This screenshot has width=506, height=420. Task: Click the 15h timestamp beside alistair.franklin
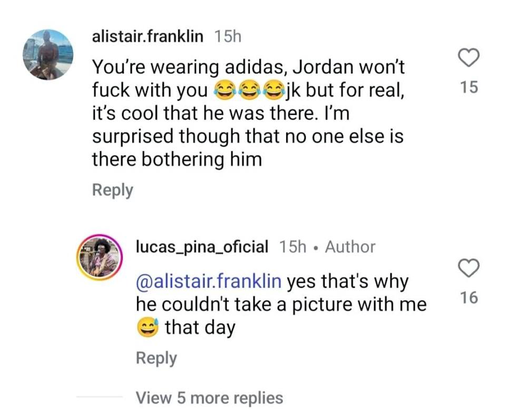[x=228, y=36]
